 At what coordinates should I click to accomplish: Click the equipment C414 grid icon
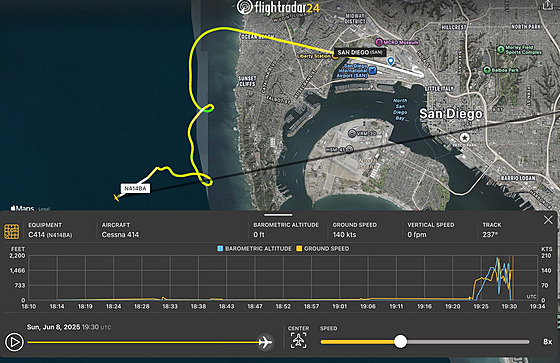pyautogui.click(x=11, y=231)
